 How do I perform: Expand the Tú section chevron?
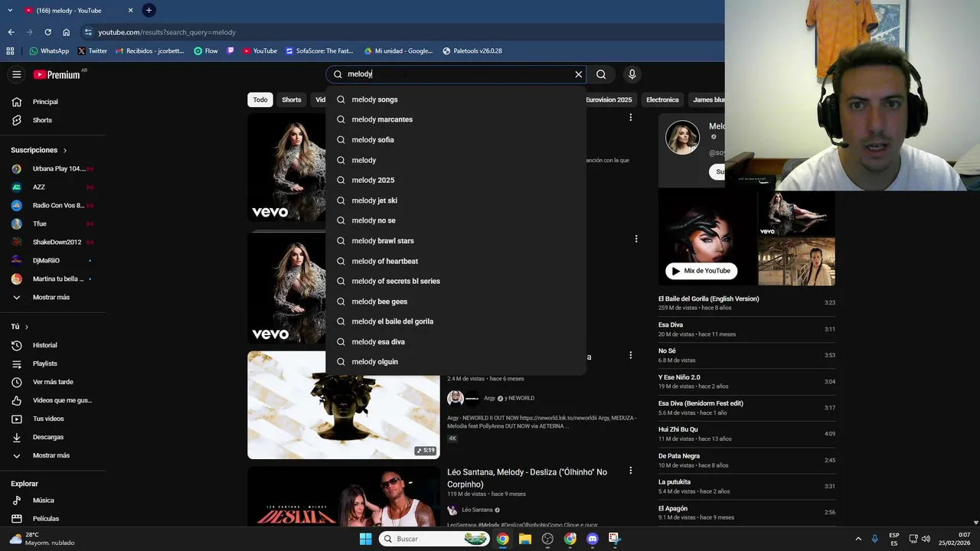pyautogui.click(x=27, y=327)
